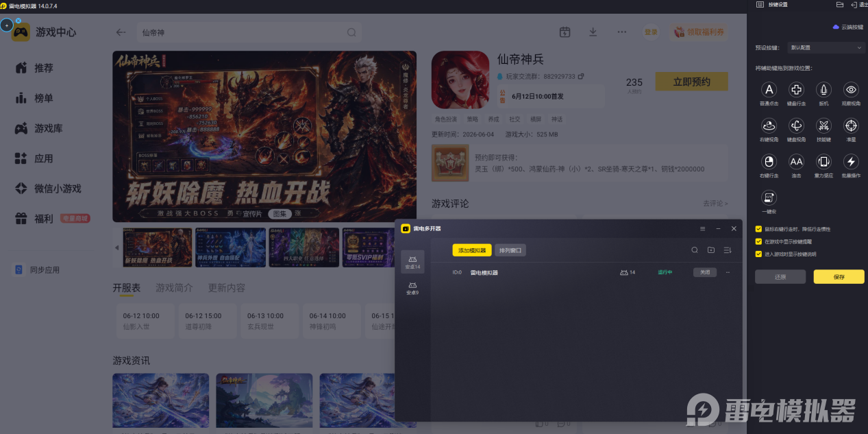Click the 06-13 10:00 server schedule card
Screen dimensions: 868x434
pyautogui.click(x=269, y=322)
